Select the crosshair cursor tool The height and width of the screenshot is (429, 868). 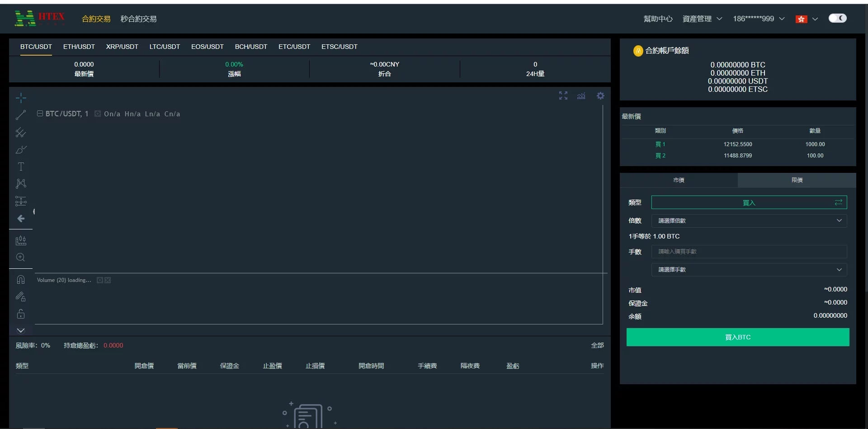(x=21, y=98)
